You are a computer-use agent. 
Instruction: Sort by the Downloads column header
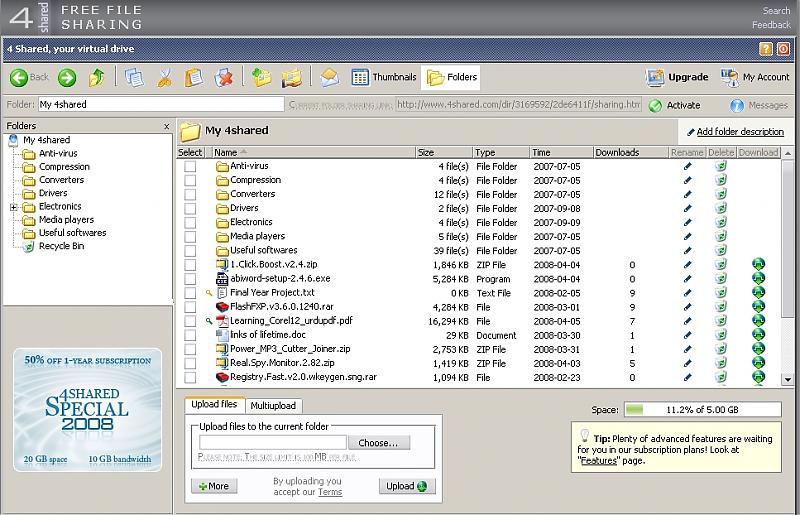coord(631,152)
